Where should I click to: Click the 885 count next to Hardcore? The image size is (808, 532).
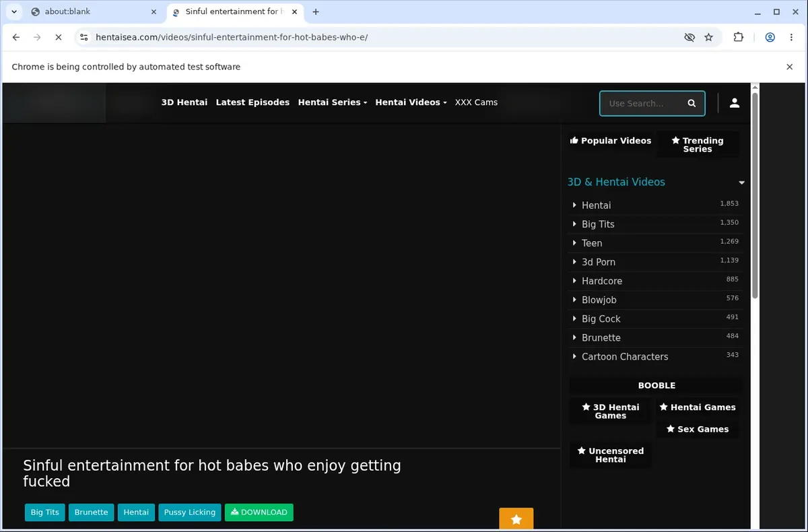(x=733, y=279)
